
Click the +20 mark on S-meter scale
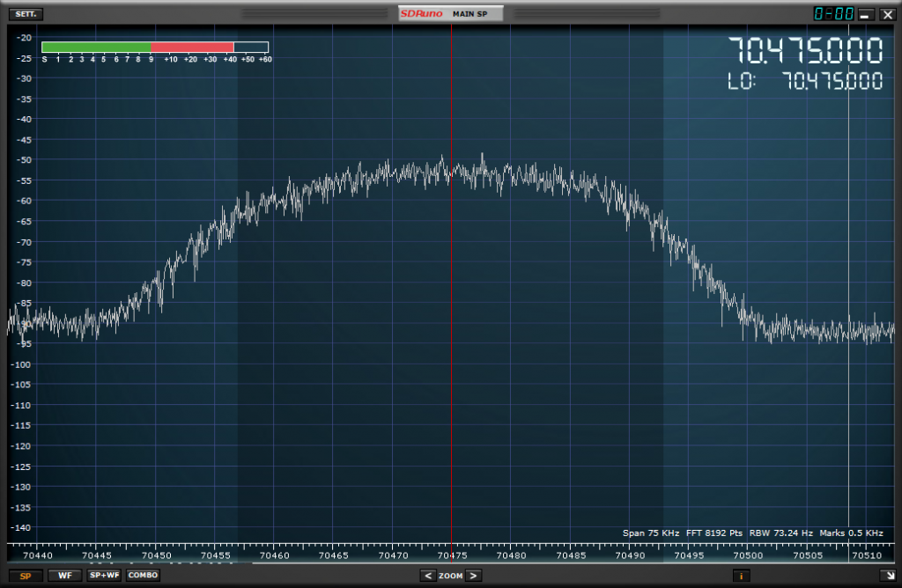coord(190,59)
